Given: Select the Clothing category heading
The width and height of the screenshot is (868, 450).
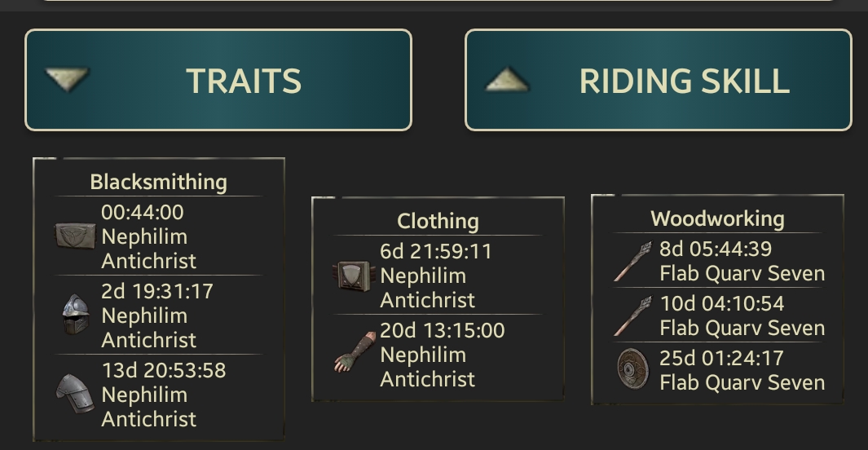Looking at the screenshot, I should pyautogui.click(x=438, y=221).
